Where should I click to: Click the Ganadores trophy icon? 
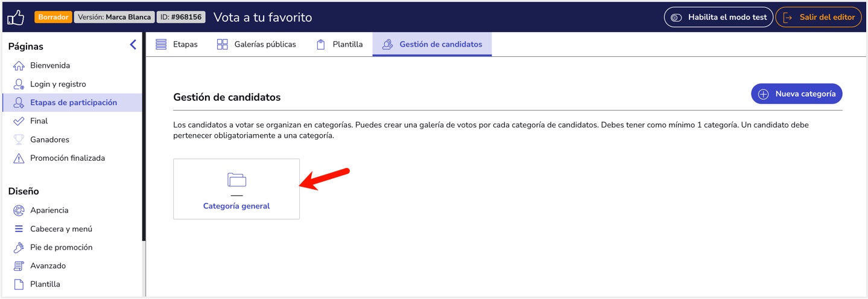tap(19, 140)
